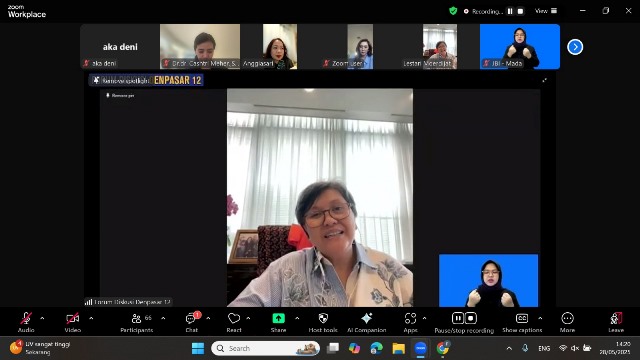Click the React heart icon

[234, 318]
